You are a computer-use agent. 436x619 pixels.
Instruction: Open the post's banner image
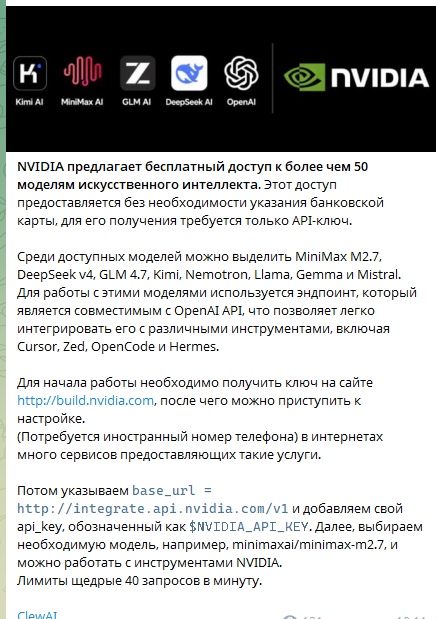221,79
